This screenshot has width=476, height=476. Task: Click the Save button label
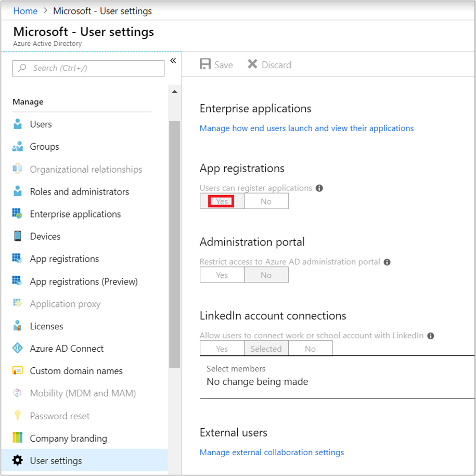(x=223, y=65)
